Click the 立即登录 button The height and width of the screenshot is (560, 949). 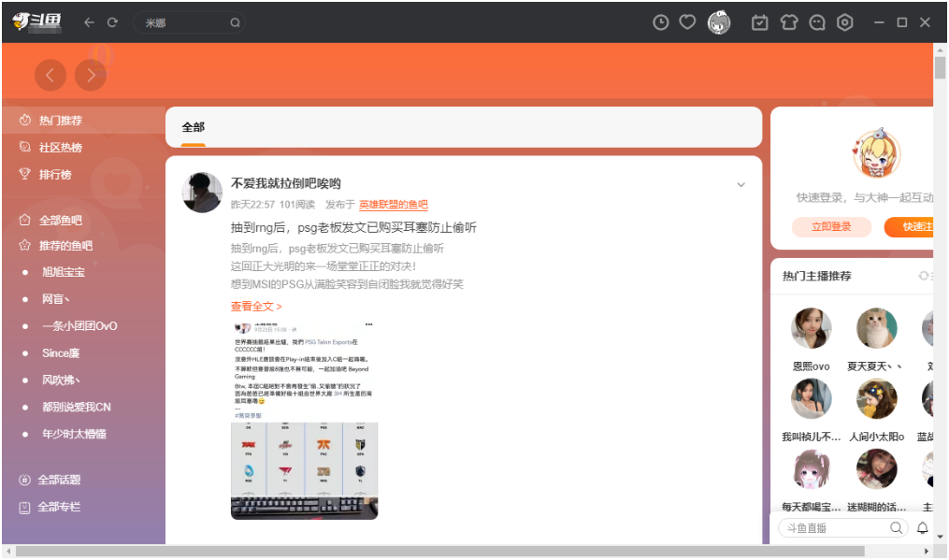click(x=831, y=227)
